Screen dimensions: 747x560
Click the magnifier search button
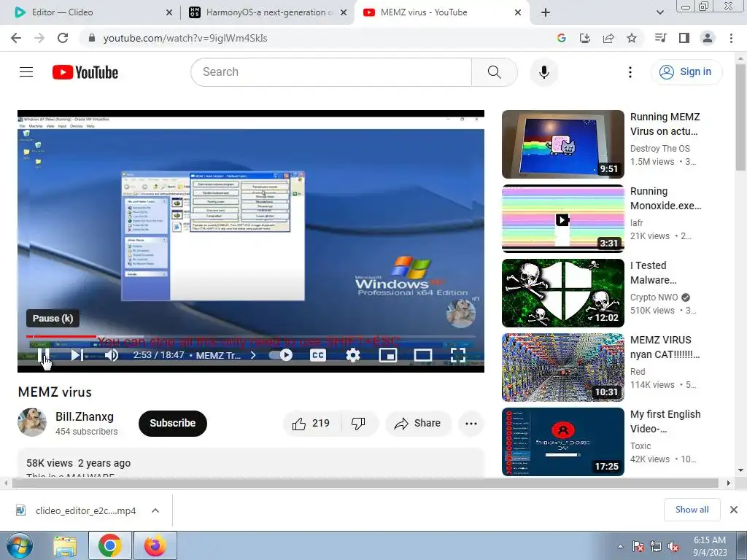pyautogui.click(x=495, y=72)
